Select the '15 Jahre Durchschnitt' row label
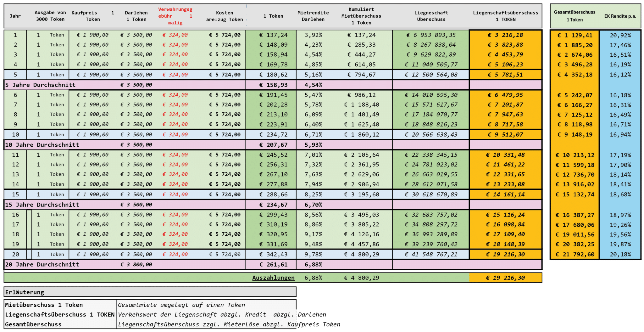The image size is (644, 332). point(42,205)
